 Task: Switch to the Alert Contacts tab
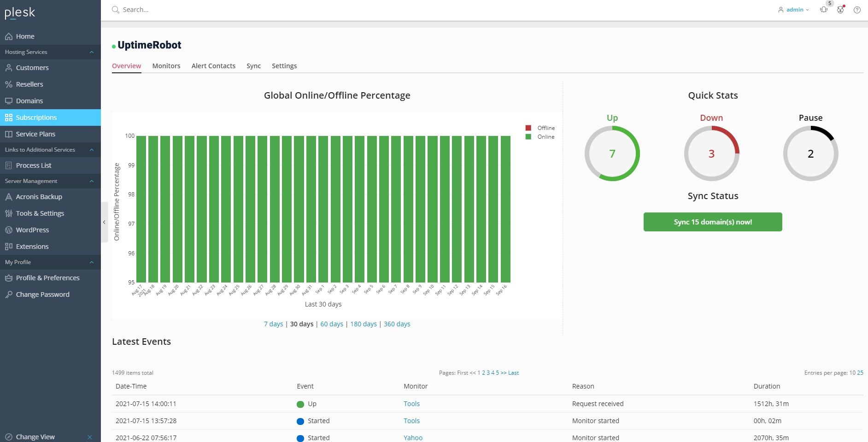(x=213, y=66)
